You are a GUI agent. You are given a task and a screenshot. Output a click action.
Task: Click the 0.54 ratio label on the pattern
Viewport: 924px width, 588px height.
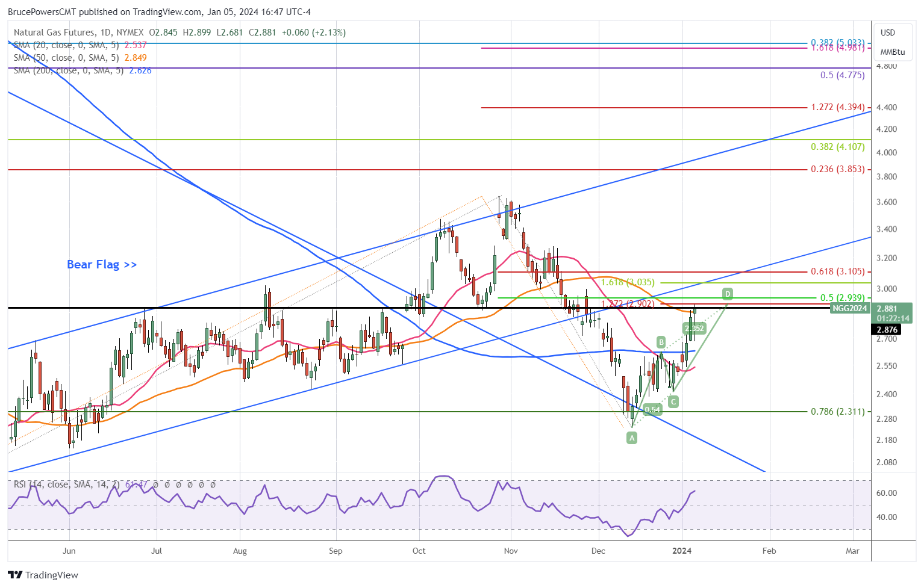[652, 410]
